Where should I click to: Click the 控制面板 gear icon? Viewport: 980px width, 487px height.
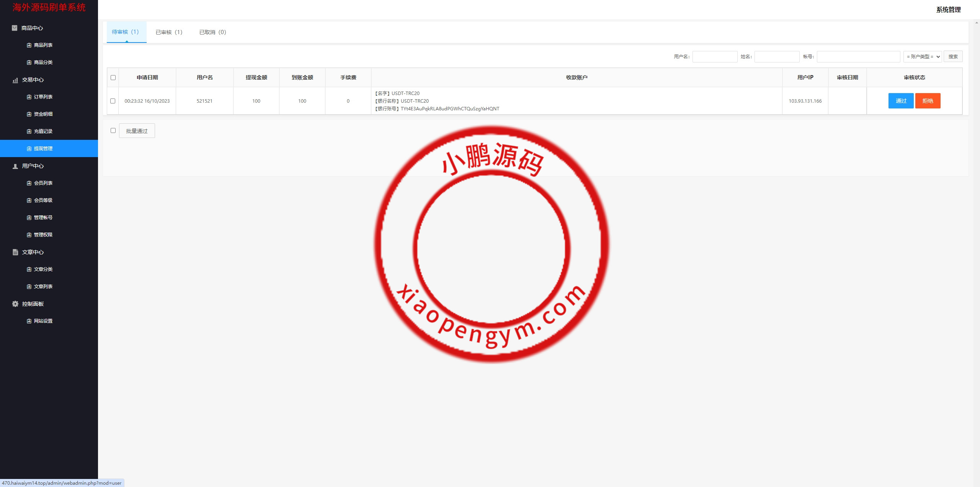pos(15,304)
